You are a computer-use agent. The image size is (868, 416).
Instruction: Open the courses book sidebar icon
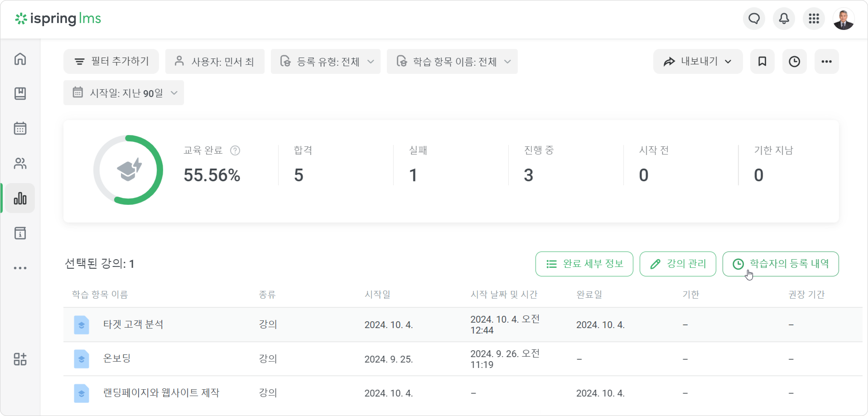tap(20, 93)
